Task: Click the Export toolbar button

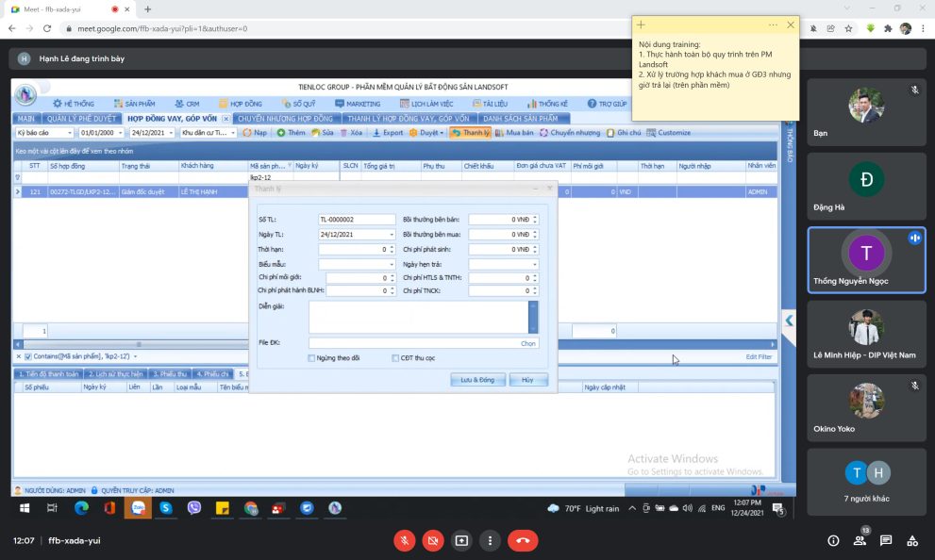Action: [388, 132]
